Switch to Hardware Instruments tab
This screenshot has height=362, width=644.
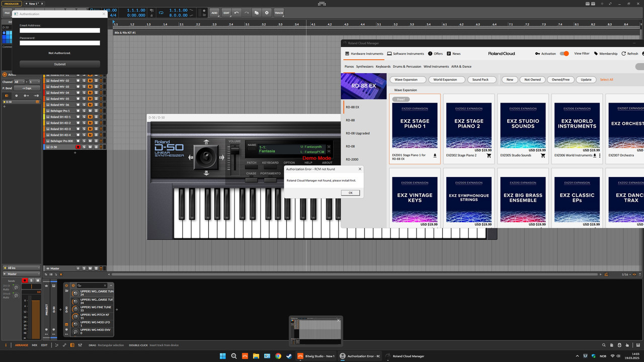(x=364, y=54)
